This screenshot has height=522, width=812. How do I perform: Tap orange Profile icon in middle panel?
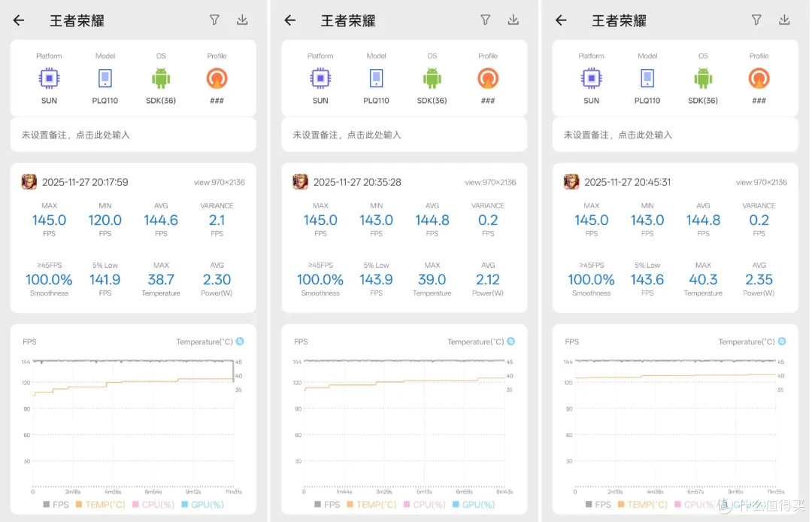[x=488, y=78]
